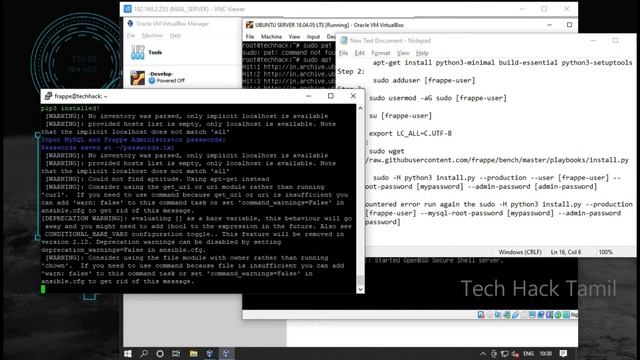Image resolution: width=640 pixels, height=360 pixels.
Task: Open the Windows Start menu
Action: tap(128, 353)
